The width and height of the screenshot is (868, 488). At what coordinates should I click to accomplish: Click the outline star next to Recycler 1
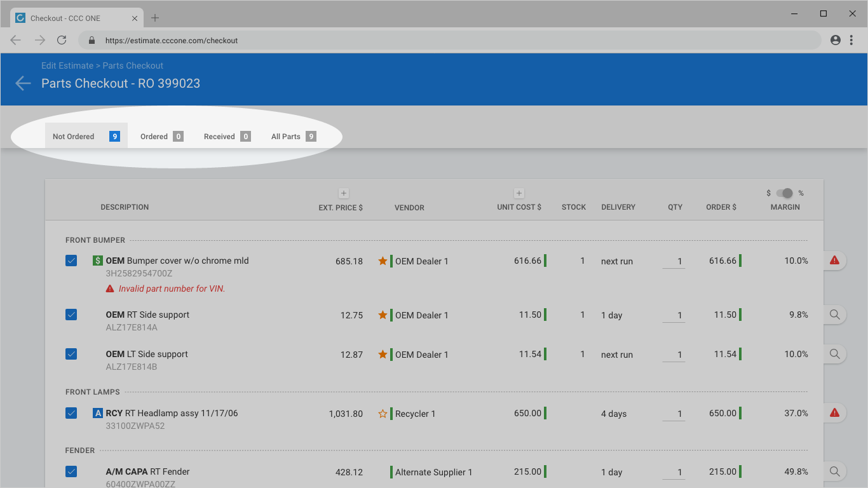click(383, 414)
